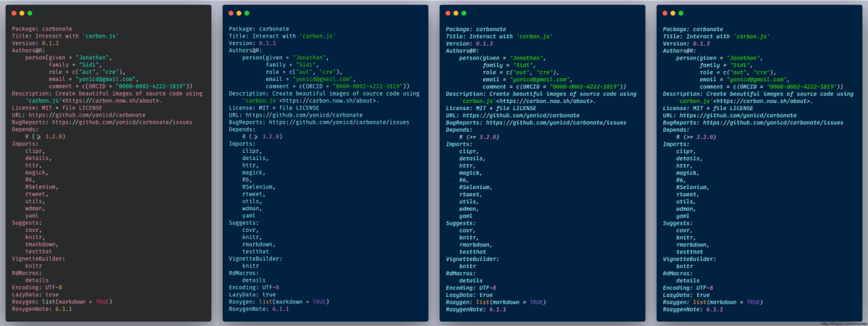Click 'Authors@R:' field in the third panel
Screen dimensions: 868x326
point(463,51)
